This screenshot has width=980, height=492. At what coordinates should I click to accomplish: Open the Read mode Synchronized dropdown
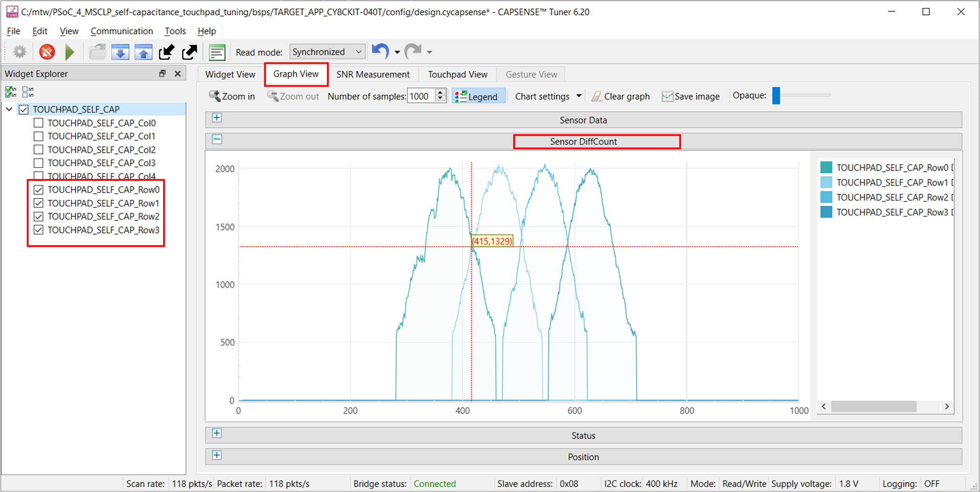pyautogui.click(x=327, y=51)
